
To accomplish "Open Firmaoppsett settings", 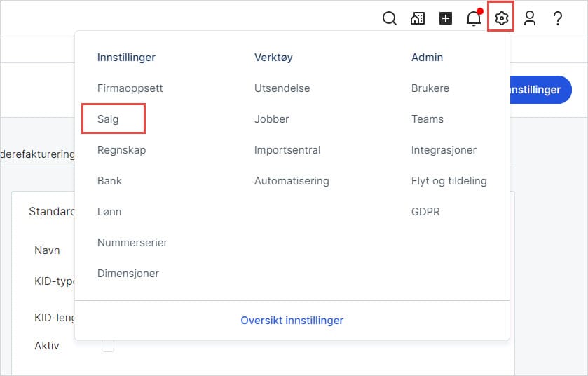I will tap(130, 88).
